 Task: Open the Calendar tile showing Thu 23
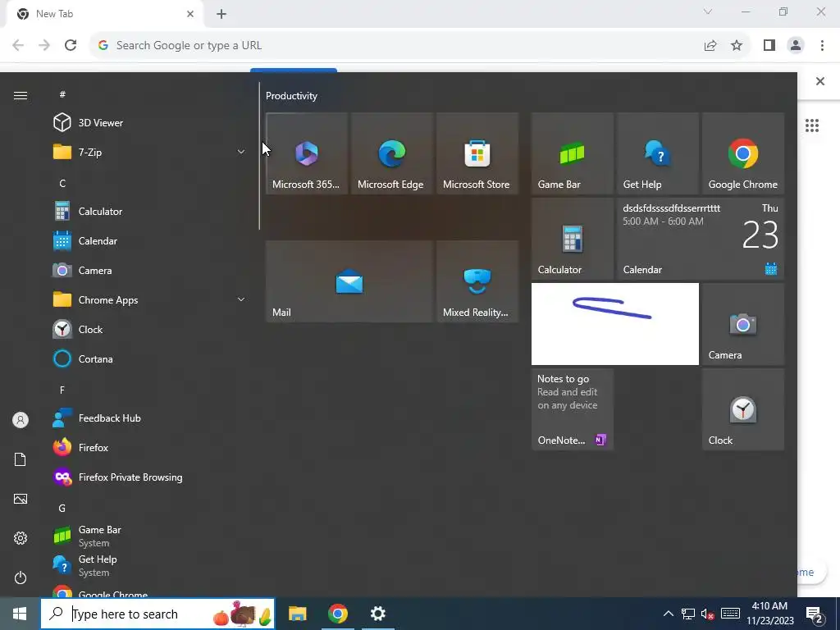701,239
